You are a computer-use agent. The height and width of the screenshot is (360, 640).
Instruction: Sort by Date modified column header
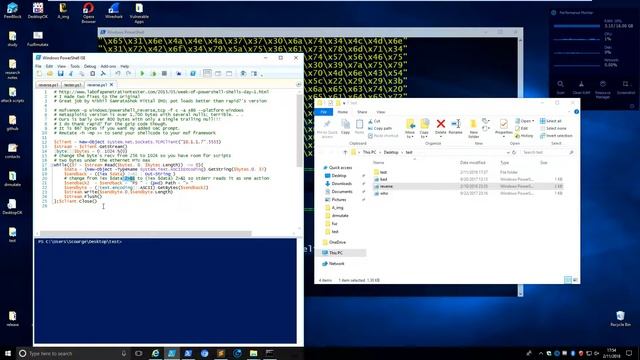click(x=473, y=162)
